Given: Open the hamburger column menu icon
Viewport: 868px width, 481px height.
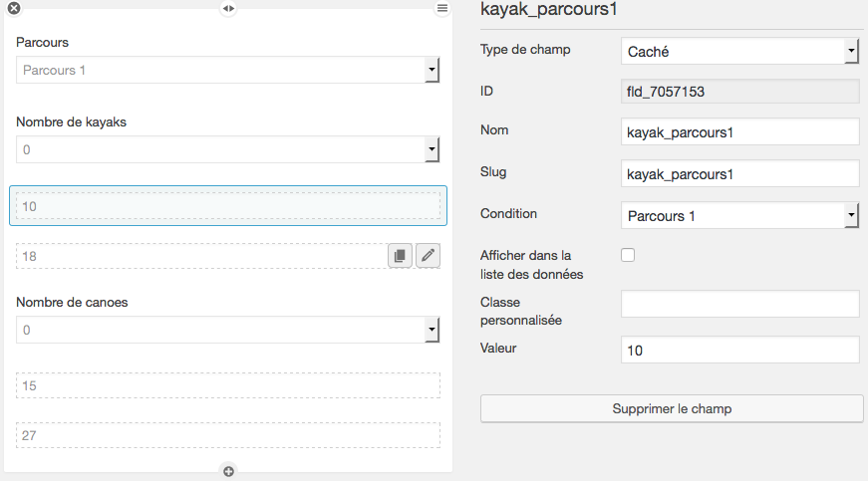Looking at the screenshot, I should click(442, 8).
